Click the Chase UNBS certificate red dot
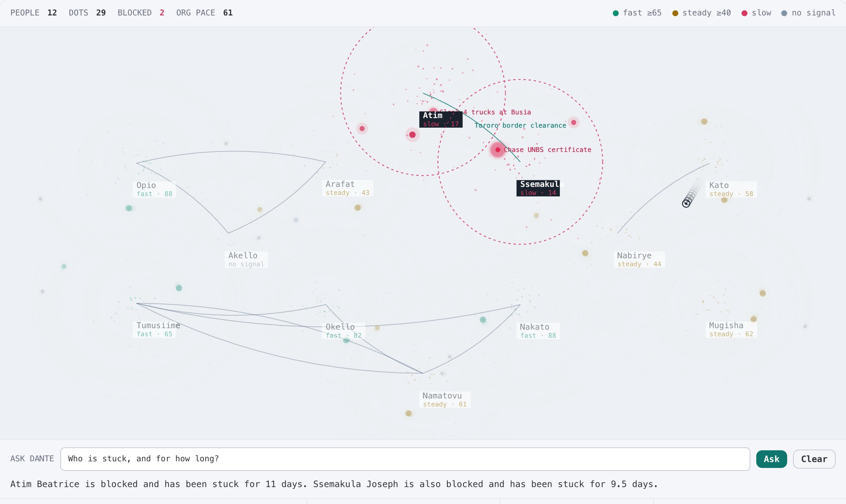This screenshot has height=504, width=846. click(x=498, y=150)
